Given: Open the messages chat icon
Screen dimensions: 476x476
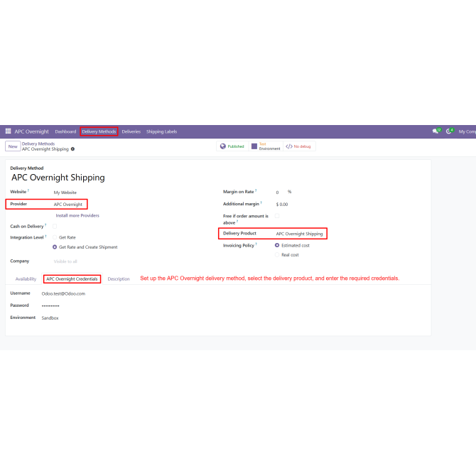Looking at the screenshot, I should click(436, 131).
